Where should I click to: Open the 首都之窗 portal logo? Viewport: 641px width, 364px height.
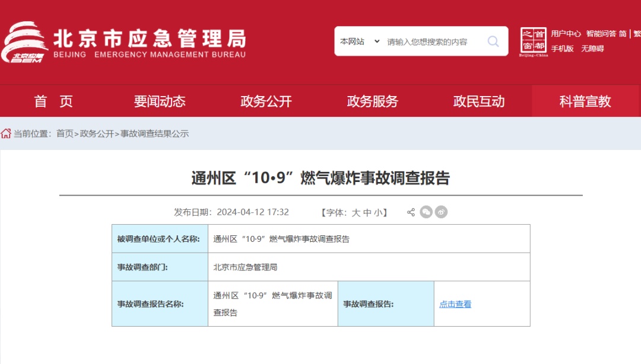pyautogui.click(x=534, y=40)
